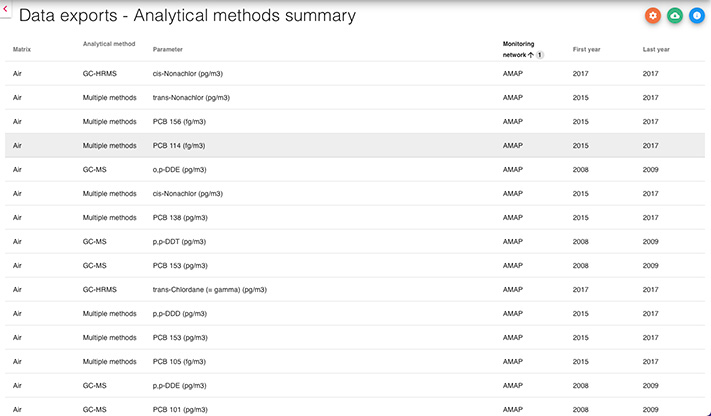This screenshot has width=711, height=416.
Task: Click the PCB 138 (pg/m3) parameter cell
Action: point(180,217)
